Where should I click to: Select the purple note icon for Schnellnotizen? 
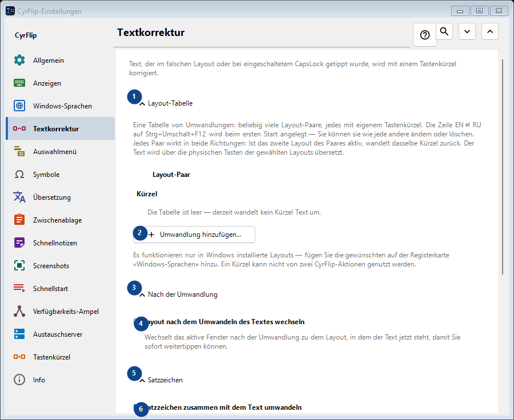pos(19,243)
